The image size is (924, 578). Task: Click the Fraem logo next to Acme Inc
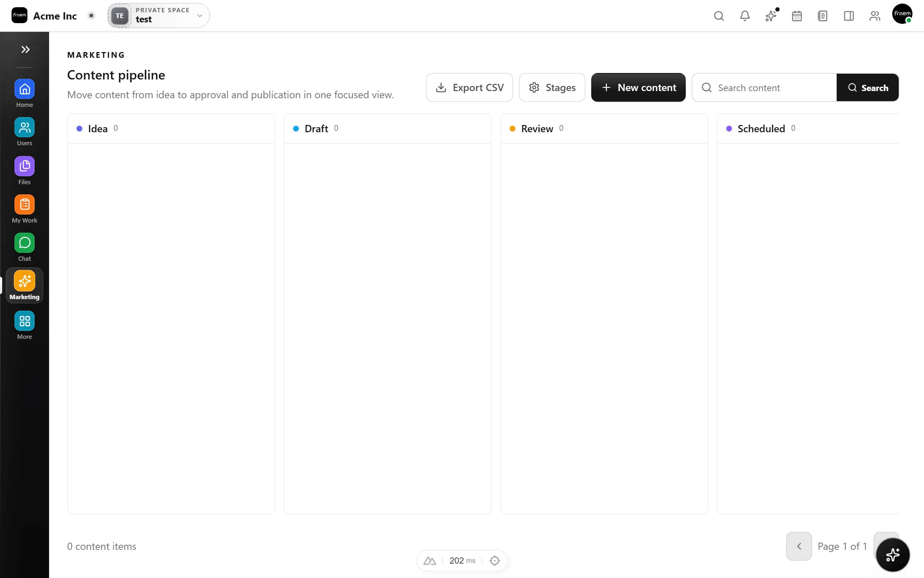click(19, 15)
